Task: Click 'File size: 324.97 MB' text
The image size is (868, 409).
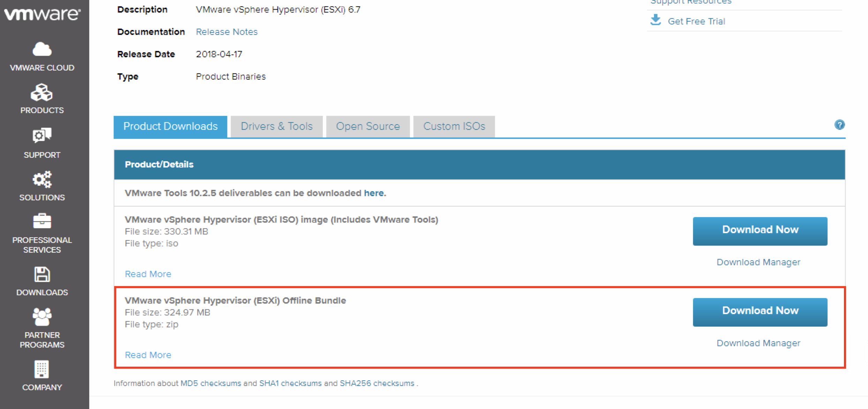Action: click(167, 312)
